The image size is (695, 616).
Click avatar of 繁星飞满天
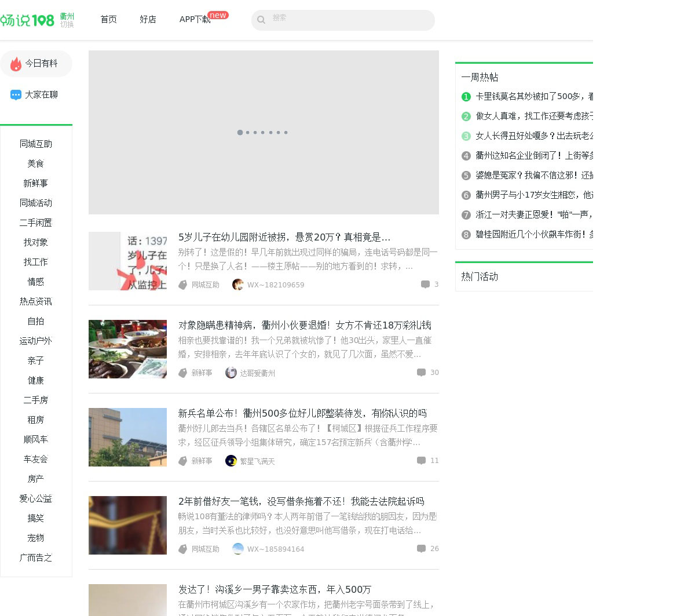tap(231, 461)
